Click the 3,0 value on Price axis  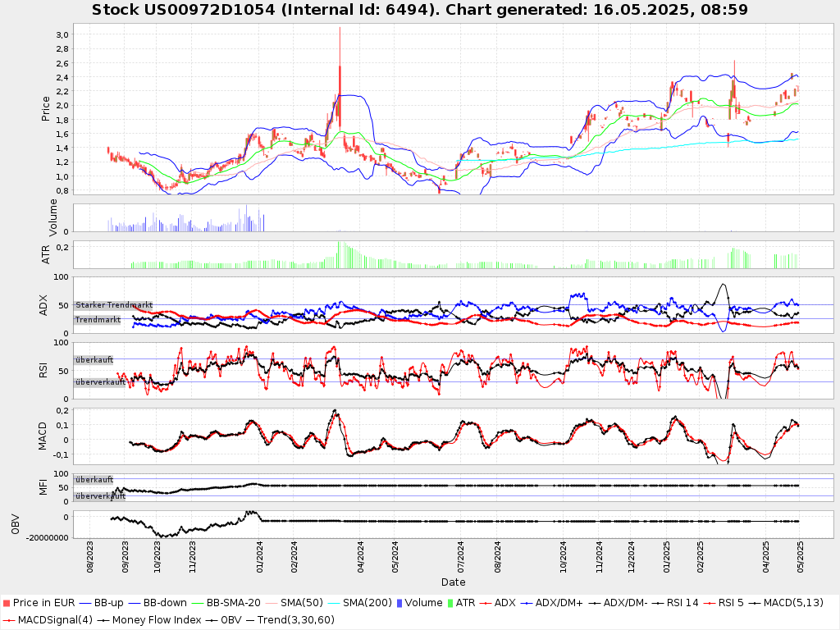(x=62, y=34)
